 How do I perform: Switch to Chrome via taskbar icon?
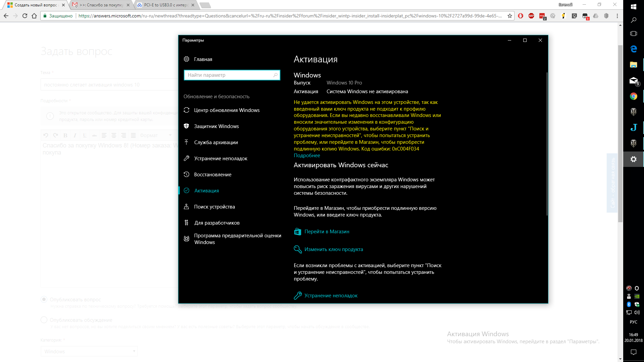click(x=634, y=96)
